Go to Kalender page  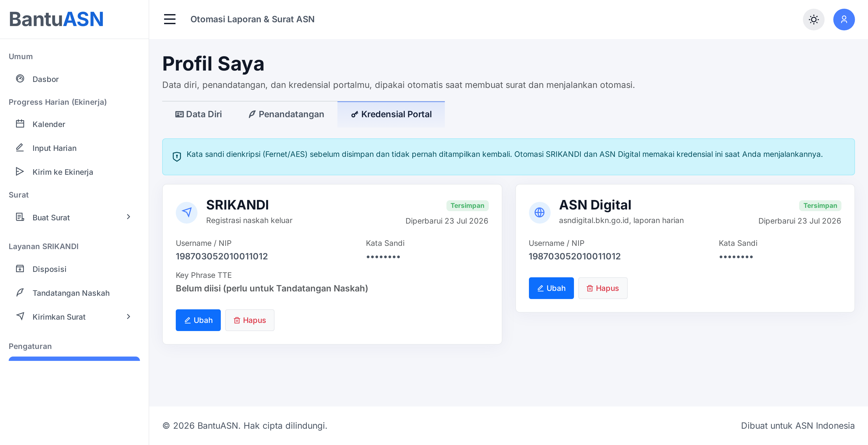pyautogui.click(x=74, y=124)
